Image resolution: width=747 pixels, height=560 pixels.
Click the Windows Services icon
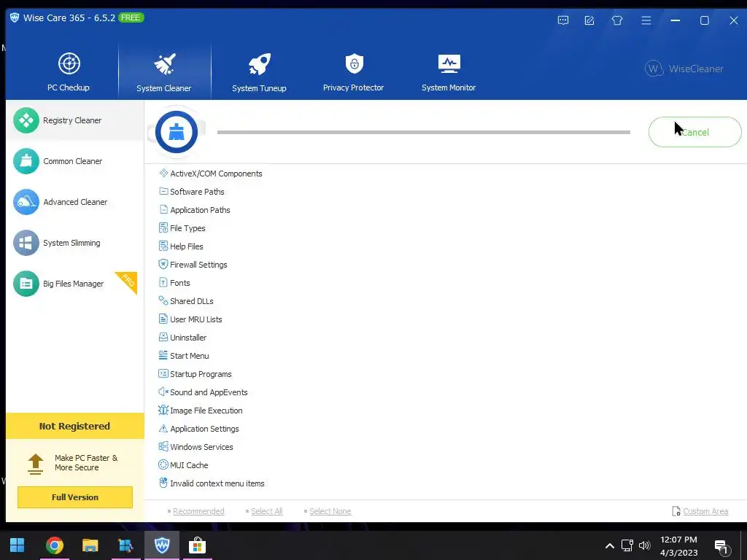click(x=163, y=447)
